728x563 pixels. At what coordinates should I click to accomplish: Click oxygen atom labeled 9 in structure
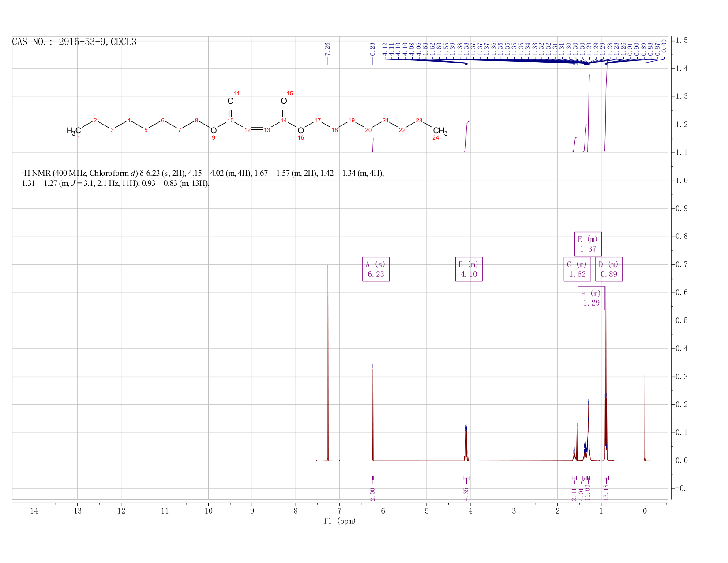click(214, 131)
